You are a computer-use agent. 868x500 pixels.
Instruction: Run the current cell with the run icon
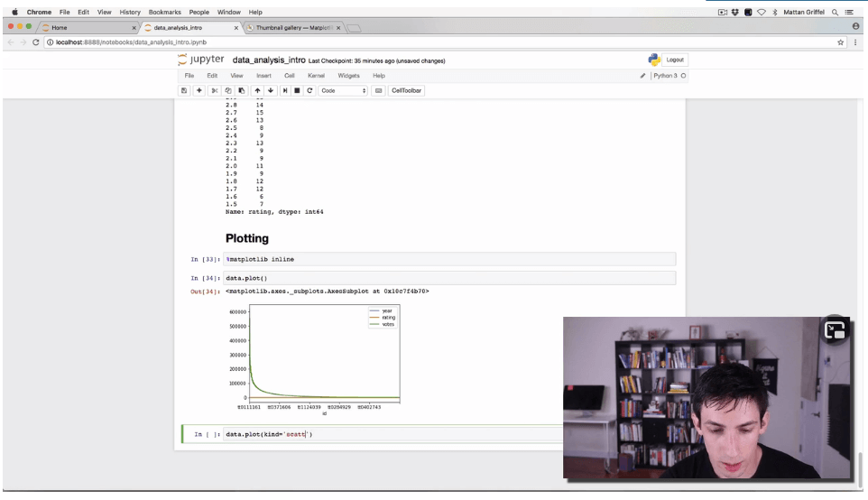tap(285, 91)
